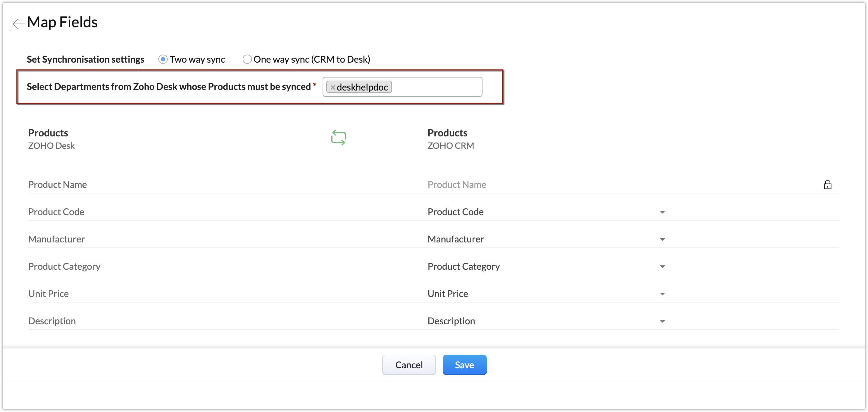868x412 pixels.
Task: Remove the deskhelpdoc department tag
Action: click(x=333, y=87)
